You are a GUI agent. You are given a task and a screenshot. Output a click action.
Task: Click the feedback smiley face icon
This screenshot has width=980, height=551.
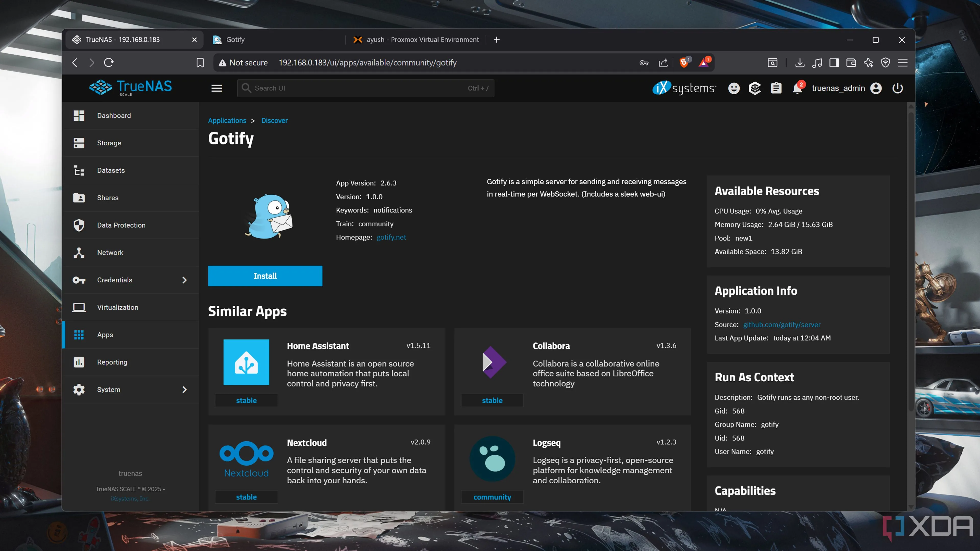pyautogui.click(x=734, y=88)
